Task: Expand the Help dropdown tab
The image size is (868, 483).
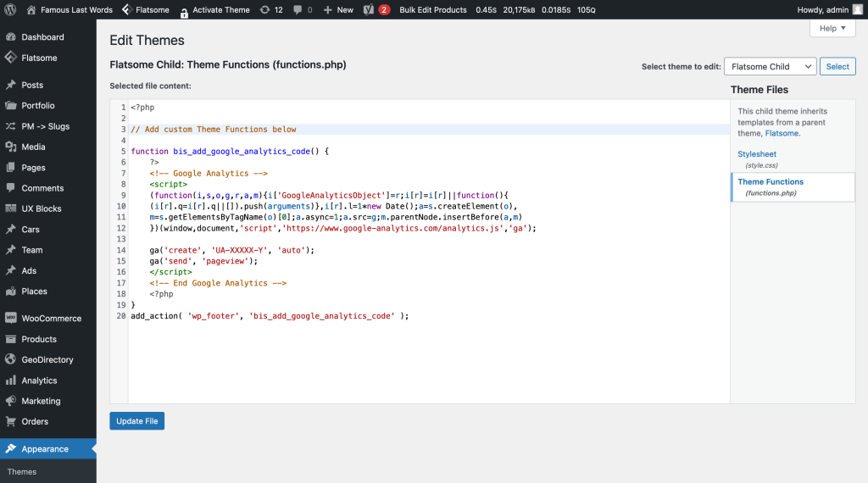Action: click(x=832, y=28)
